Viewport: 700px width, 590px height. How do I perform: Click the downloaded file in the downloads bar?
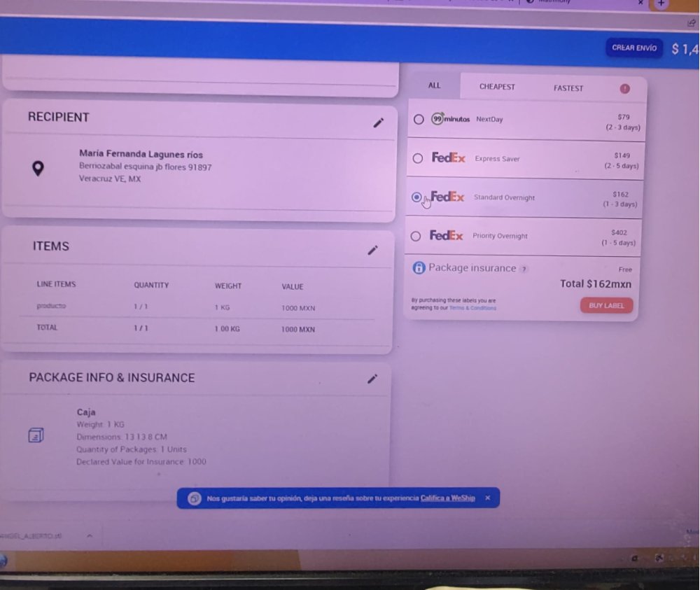pos(31,535)
